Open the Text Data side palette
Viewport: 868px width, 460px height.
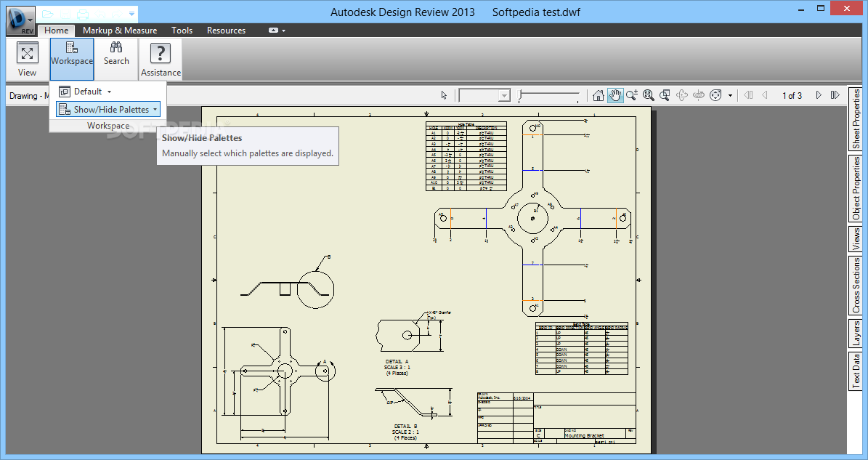[856, 371]
